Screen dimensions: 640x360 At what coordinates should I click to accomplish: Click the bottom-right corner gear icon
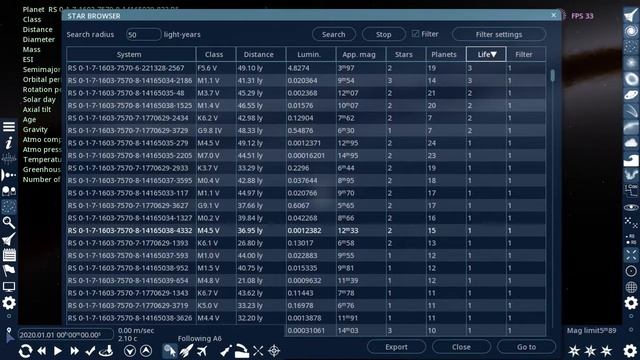[630, 351]
